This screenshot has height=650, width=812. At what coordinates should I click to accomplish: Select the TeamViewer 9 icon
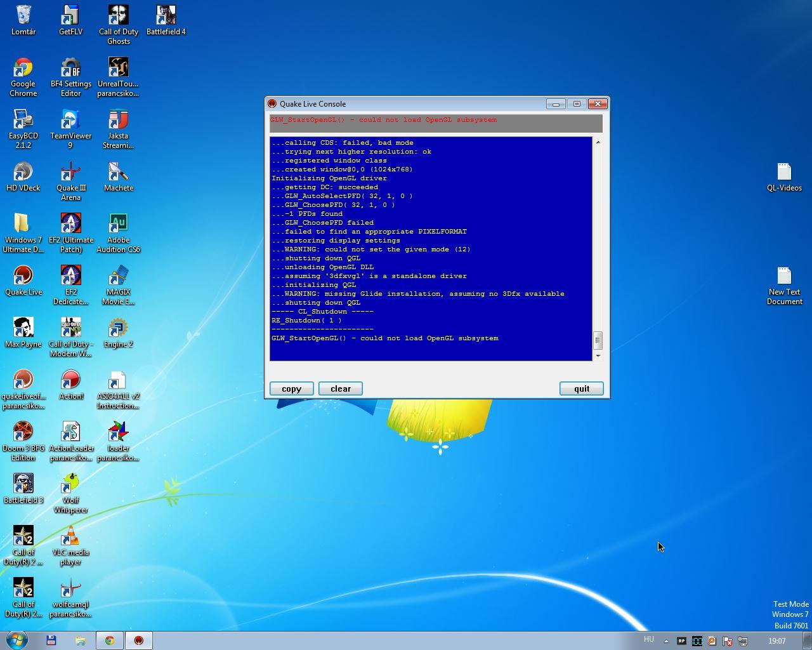[x=70, y=129]
